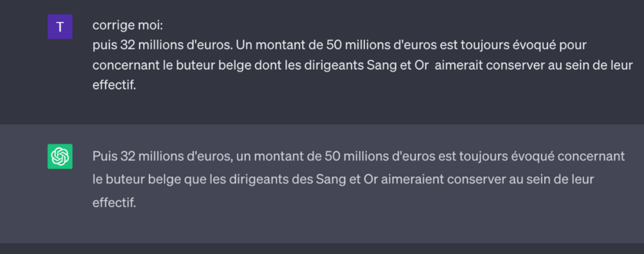The image size is (644, 254).
Task: Click 'effectif.' at the end of ChatGPT reply
Action: point(114,203)
